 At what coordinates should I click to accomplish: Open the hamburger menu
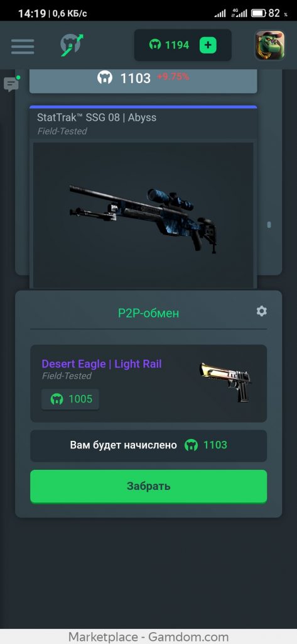point(23,46)
